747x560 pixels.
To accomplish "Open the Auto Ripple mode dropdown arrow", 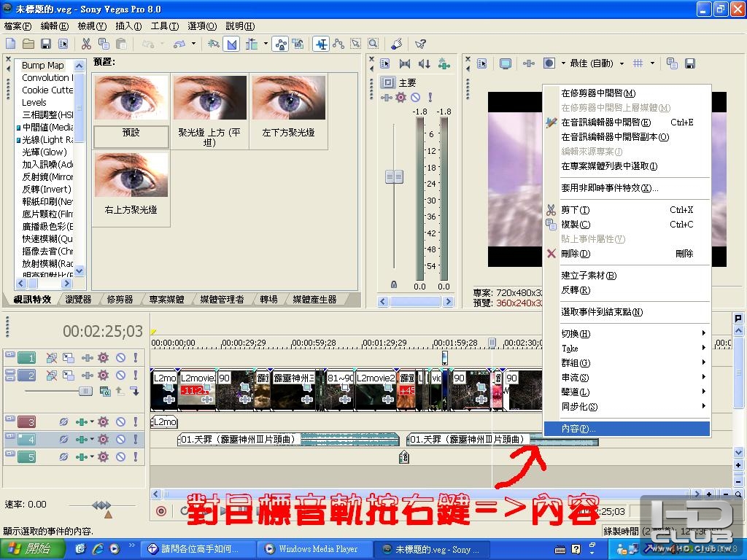I will tap(266, 44).
